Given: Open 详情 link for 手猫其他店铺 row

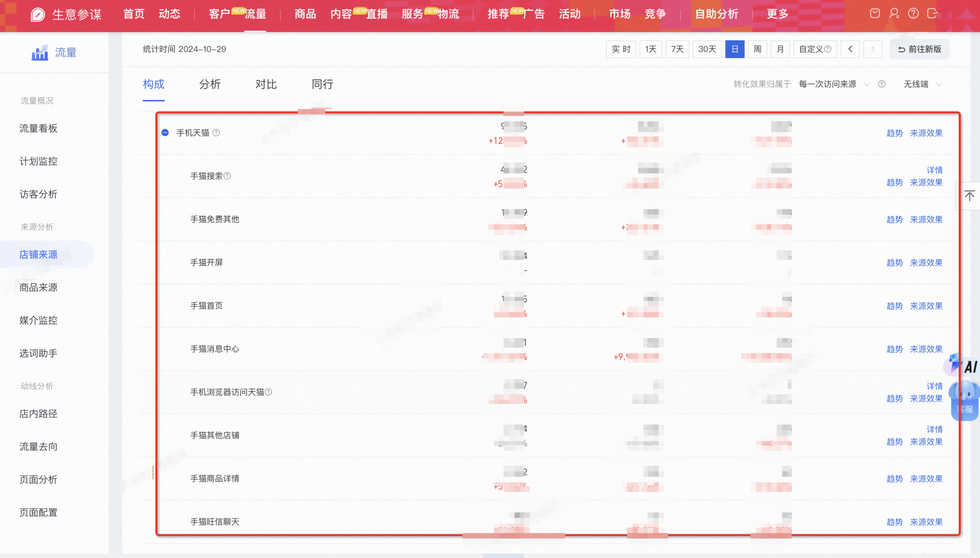Looking at the screenshot, I should coord(934,429).
